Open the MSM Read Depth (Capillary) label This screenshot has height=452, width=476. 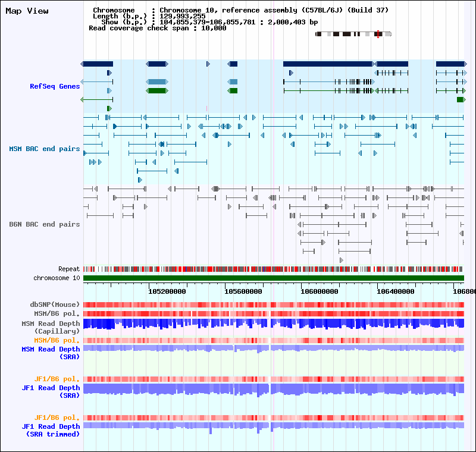(51, 327)
